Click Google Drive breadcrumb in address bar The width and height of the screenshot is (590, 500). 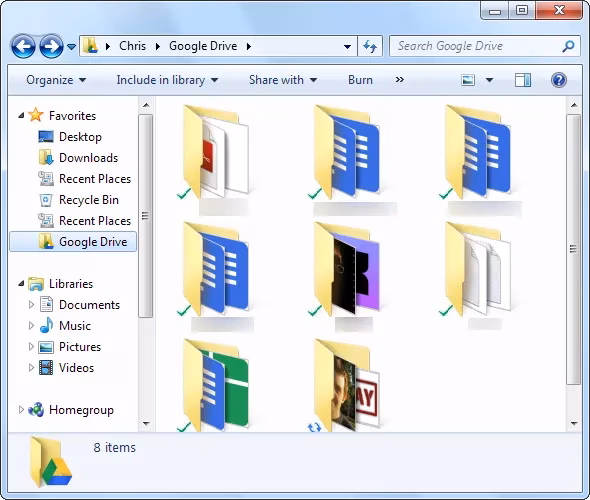pyautogui.click(x=203, y=46)
